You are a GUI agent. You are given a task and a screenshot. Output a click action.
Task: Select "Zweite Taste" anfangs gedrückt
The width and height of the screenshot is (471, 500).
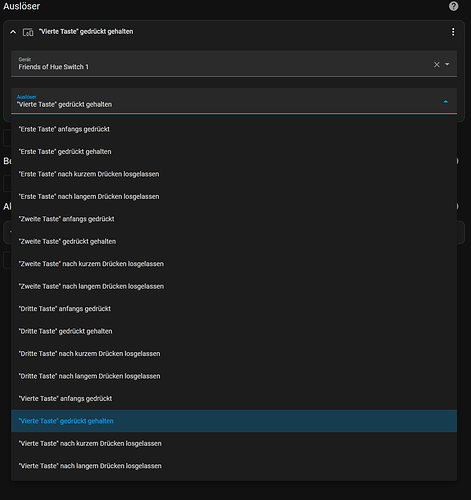(234, 219)
